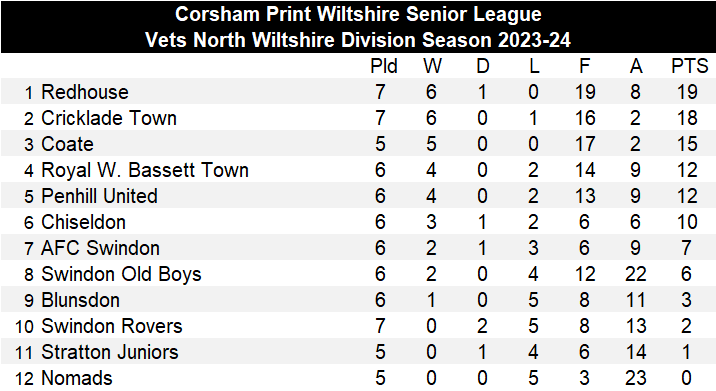
Task: Click the Corsham Print Wiltshire Senior League title
Action: pyautogui.click(x=358, y=14)
